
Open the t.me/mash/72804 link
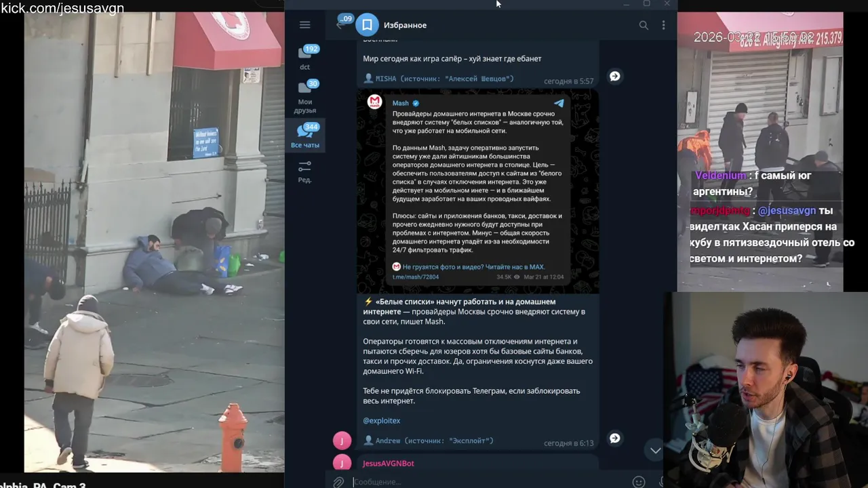click(x=415, y=277)
